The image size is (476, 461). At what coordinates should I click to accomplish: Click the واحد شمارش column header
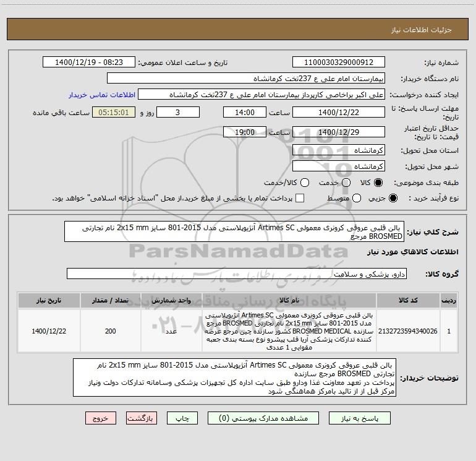pos(171,300)
